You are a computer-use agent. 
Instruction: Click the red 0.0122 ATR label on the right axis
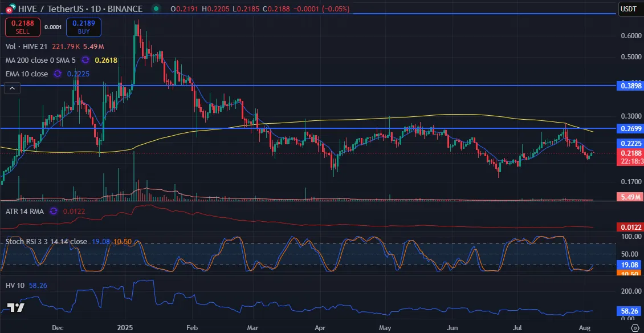point(630,228)
